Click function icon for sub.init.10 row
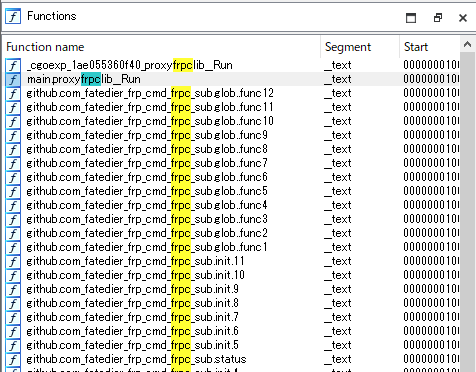 pyautogui.click(x=13, y=275)
